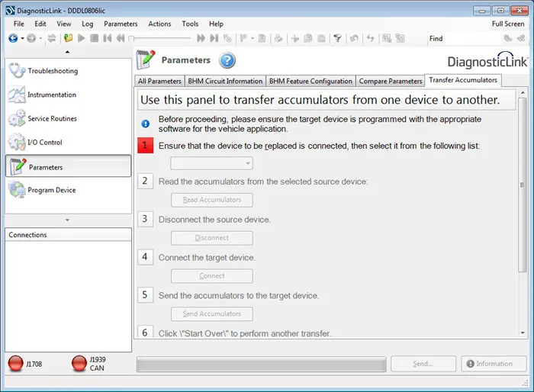The height and width of the screenshot is (392, 534).
Task: Click the fast forward log button
Action: (x=201, y=38)
